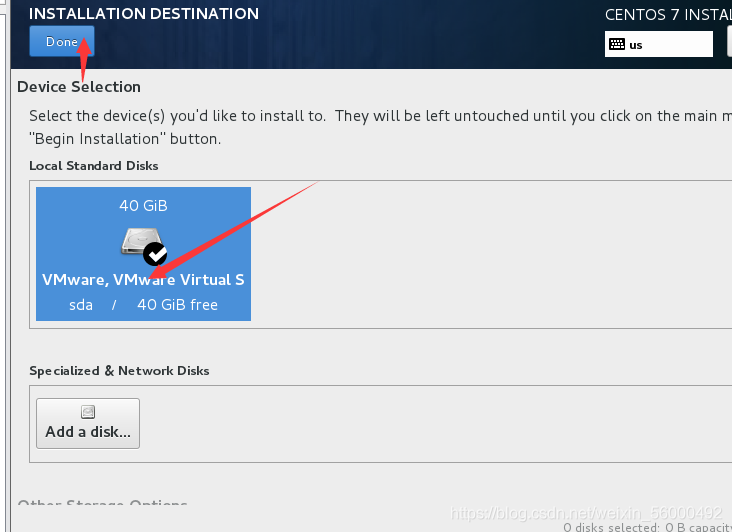The image size is (732, 532).
Task: Click the Other Storage Options heading
Action: pyautogui.click(x=102, y=505)
